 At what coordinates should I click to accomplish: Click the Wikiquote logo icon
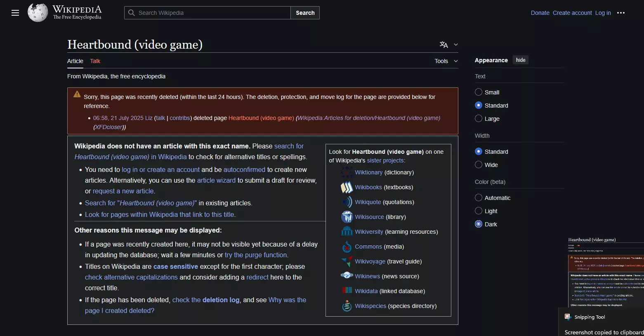[347, 202]
